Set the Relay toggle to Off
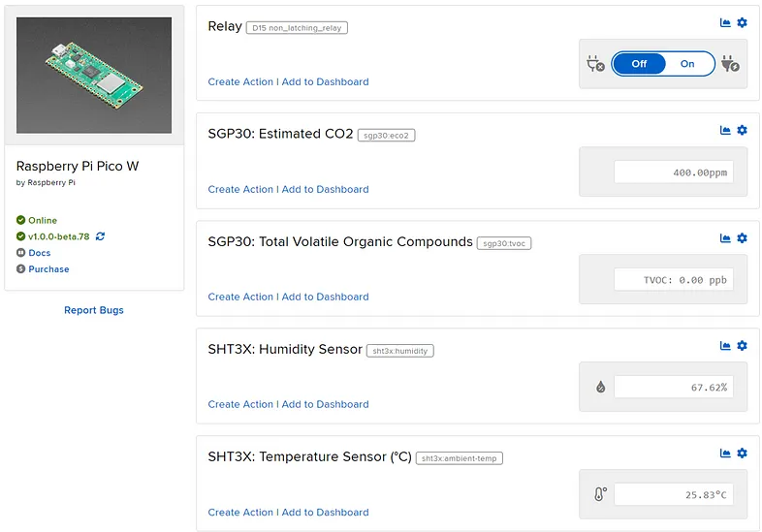 pyautogui.click(x=639, y=64)
